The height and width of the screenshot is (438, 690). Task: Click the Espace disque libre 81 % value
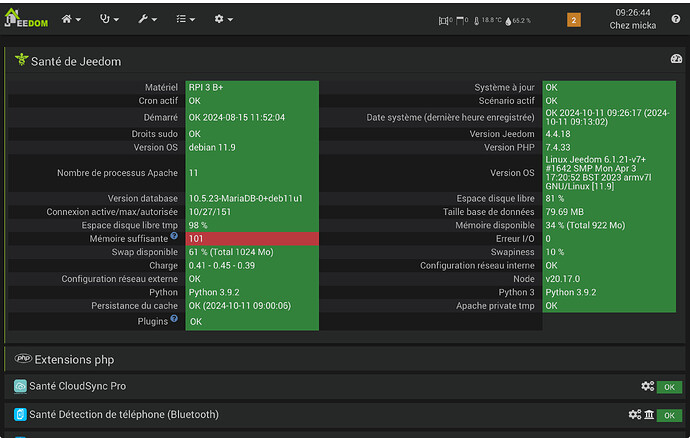pos(554,199)
